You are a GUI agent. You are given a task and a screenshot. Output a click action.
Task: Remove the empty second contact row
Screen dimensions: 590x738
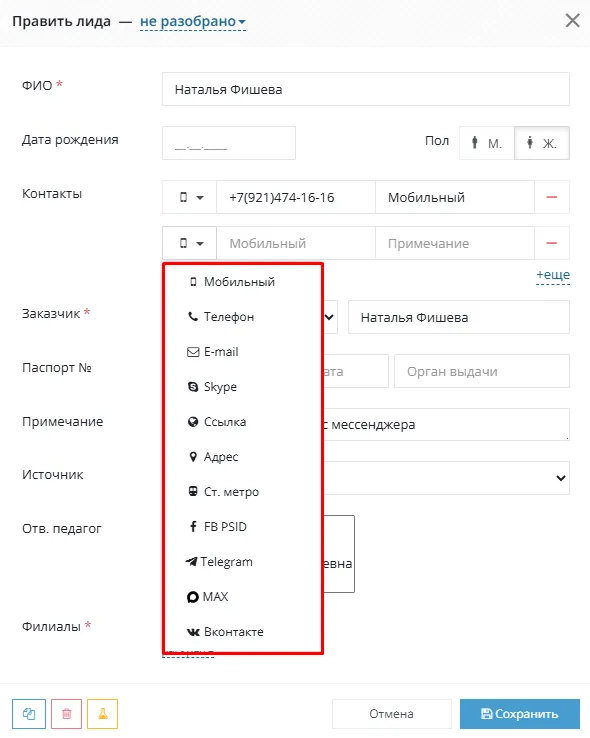pyautogui.click(x=552, y=243)
